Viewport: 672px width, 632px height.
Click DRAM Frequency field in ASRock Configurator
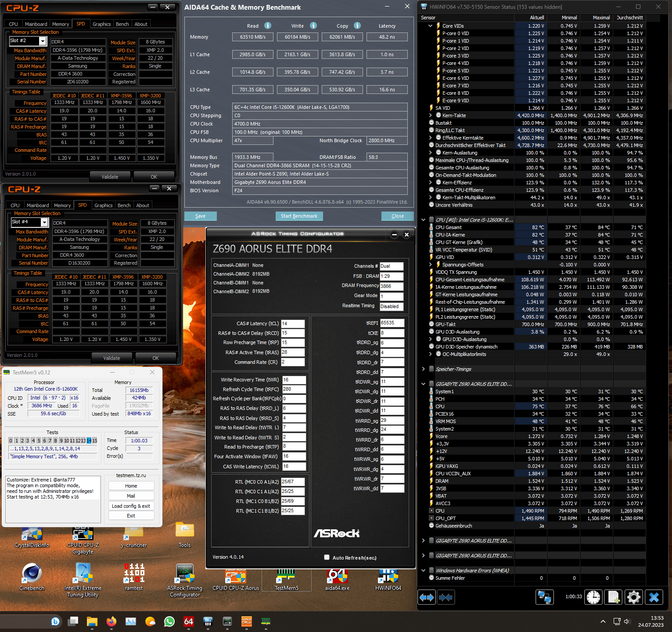click(392, 286)
